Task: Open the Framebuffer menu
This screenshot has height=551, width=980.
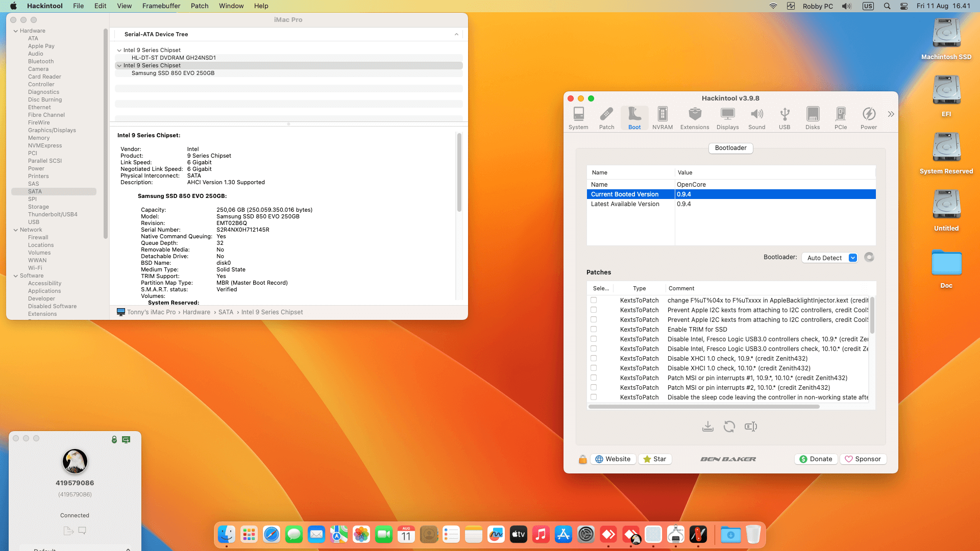Action: click(161, 6)
